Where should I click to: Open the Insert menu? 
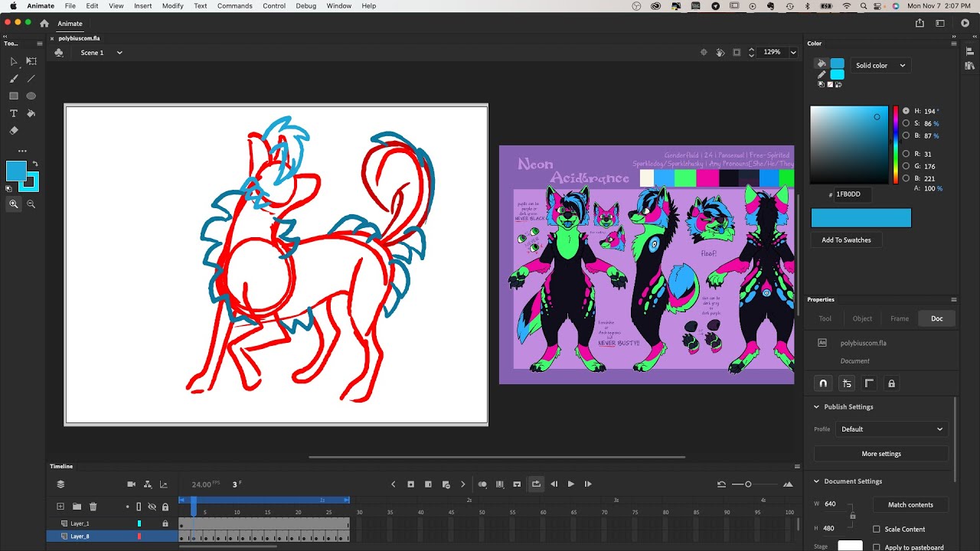click(x=142, y=6)
